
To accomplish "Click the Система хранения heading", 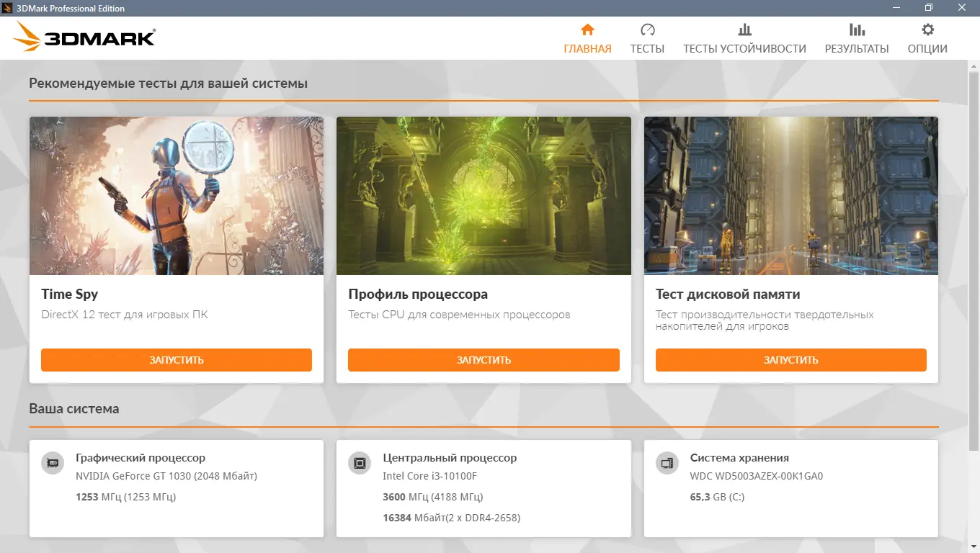I will [739, 458].
